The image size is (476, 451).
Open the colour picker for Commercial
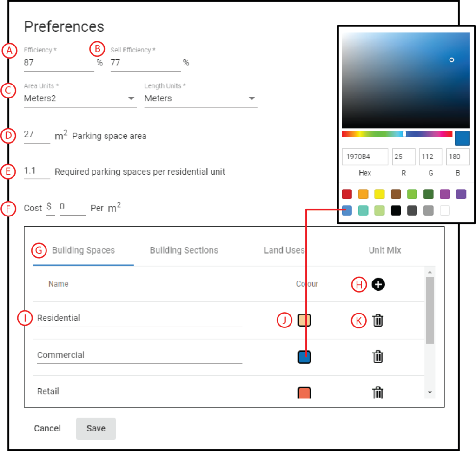[304, 357]
